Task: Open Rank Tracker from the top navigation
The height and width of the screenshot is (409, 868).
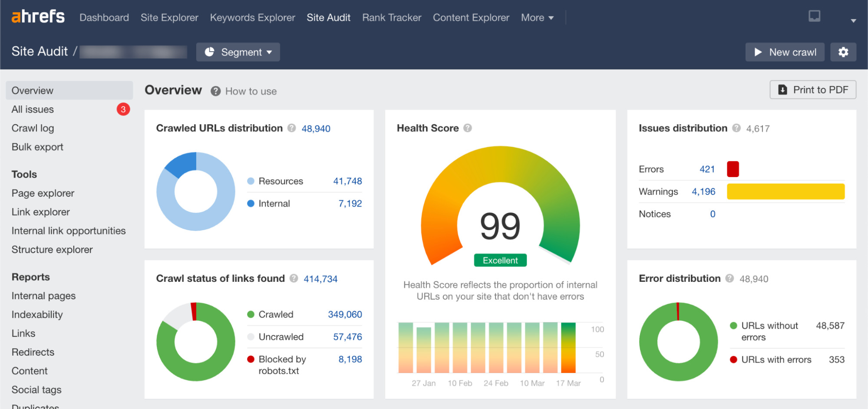Action: tap(392, 18)
